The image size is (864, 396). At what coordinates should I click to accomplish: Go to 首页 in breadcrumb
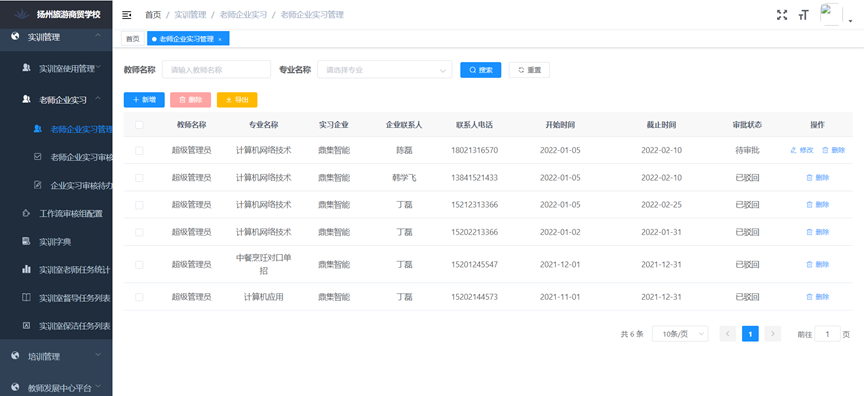[153, 15]
